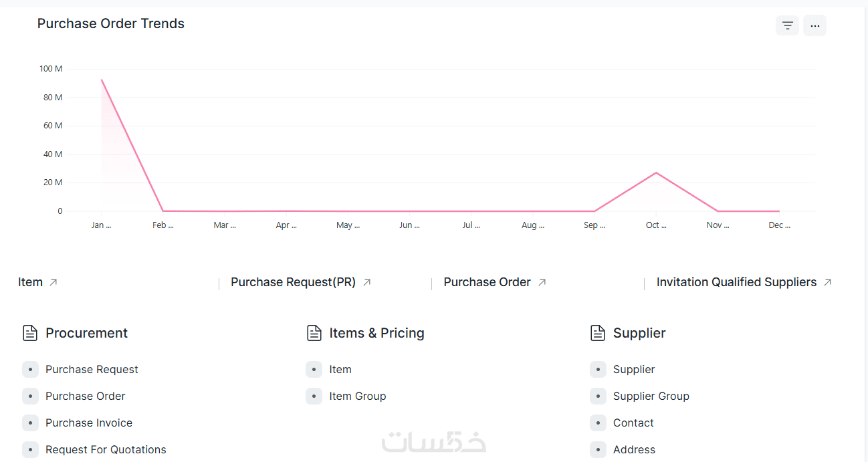Open the Address link
This screenshot has width=868, height=462.
tap(634, 449)
